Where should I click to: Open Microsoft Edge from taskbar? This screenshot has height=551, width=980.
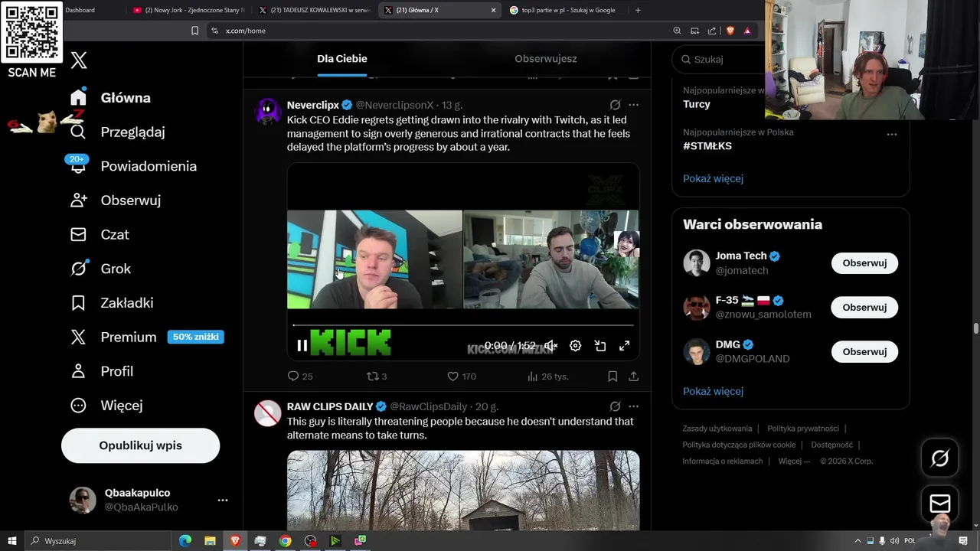point(185,541)
